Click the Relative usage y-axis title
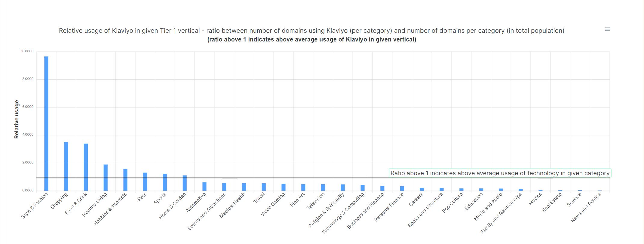Image resolution: width=644 pixels, height=244 pixels. 17,119
